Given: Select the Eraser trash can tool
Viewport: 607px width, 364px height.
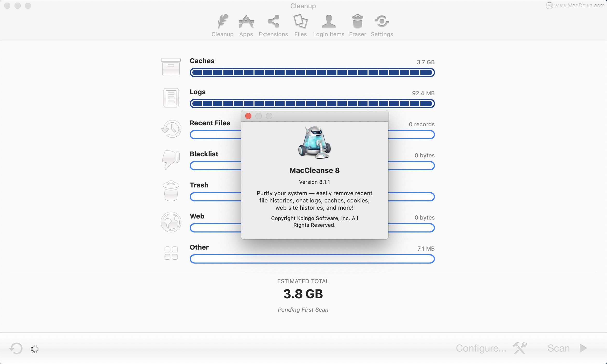Looking at the screenshot, I should [x=357, y=26].
